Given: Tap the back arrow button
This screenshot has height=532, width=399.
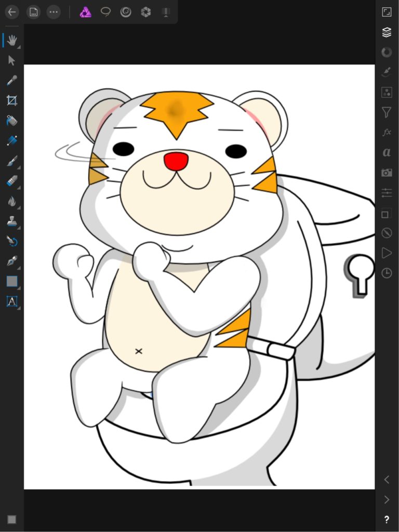Looking at the screenshot, I should [x=11, y=12].
